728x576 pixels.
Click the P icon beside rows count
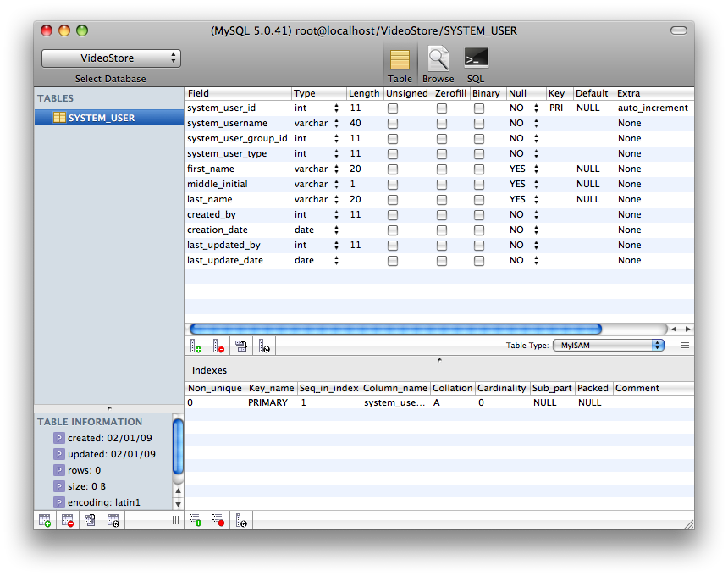tap(59, 471)
